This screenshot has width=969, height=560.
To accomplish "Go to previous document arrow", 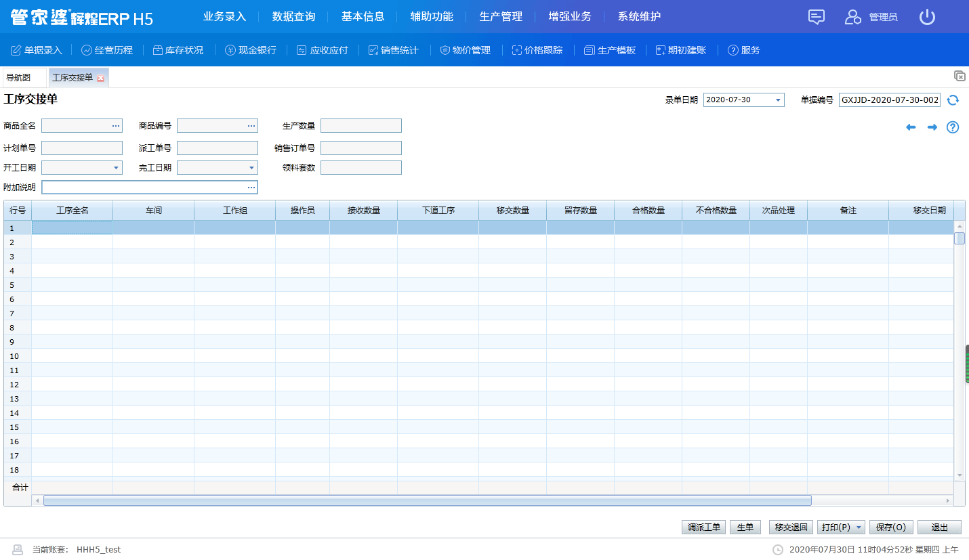I will 911,127.
